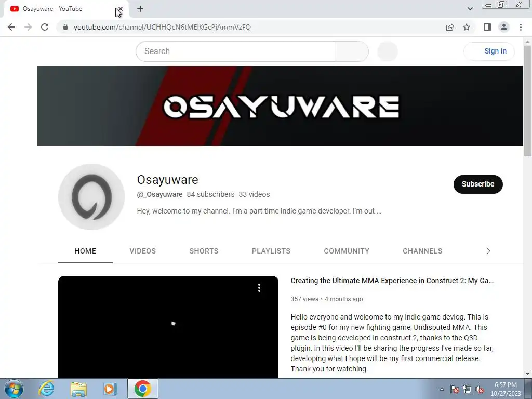
Task: Close the Osayuware YouTube tab
Action: (x=120, y=9)
